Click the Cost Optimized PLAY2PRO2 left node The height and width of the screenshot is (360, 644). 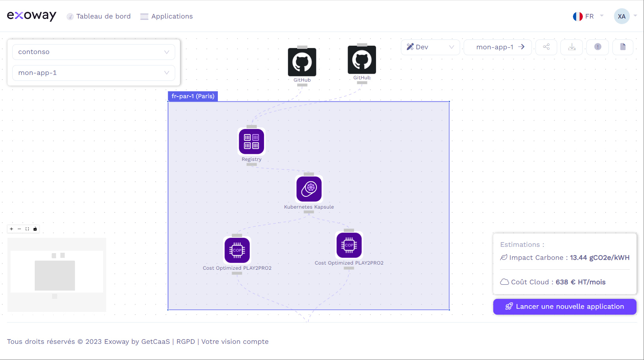click(x=237, y=250)
